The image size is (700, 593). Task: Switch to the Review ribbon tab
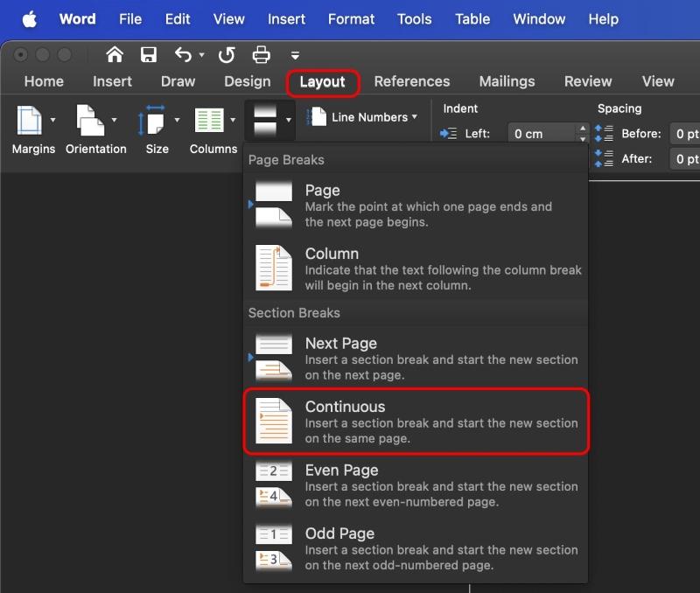pyautogui.click(x=588, y=81)
